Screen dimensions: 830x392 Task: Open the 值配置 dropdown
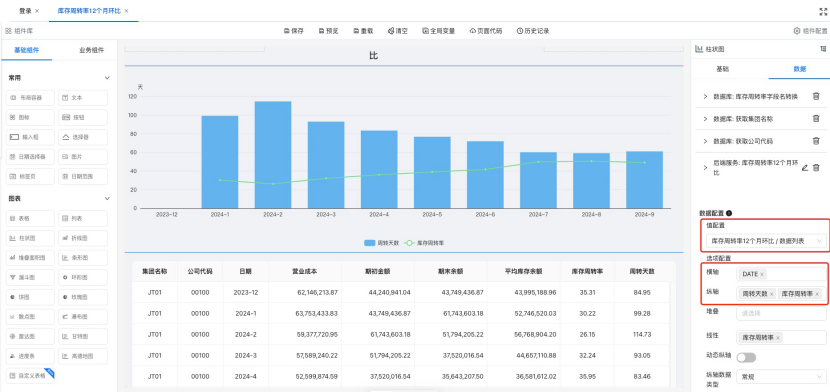pyautogui.click(x=766, y=241)
